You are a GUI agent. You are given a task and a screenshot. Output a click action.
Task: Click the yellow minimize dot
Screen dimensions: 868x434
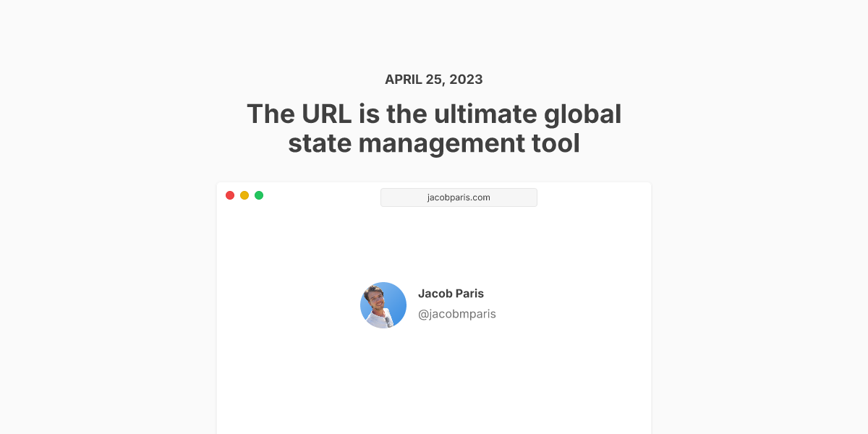pyautogui.click(x=244, y=195)
